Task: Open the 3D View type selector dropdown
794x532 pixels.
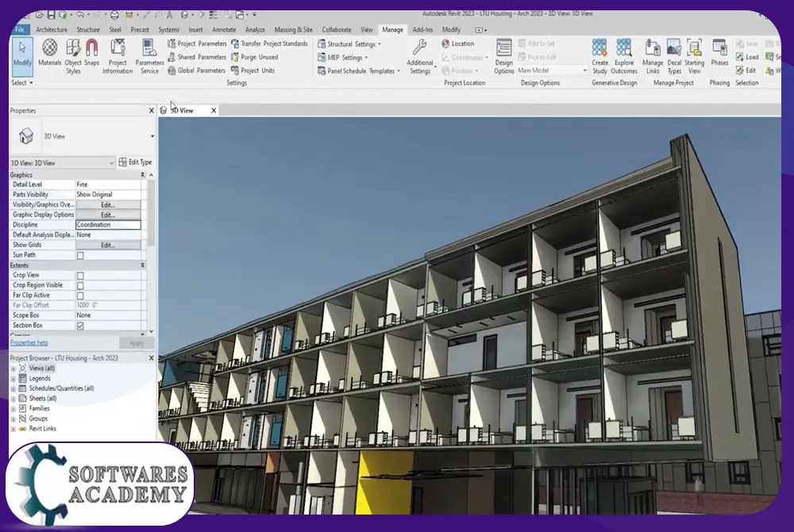Action: pyautogui.click(x=152, y=136)
